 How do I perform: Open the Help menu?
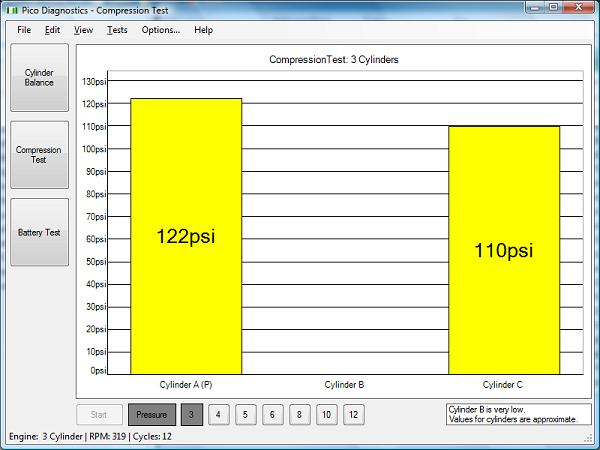(203, 30)
